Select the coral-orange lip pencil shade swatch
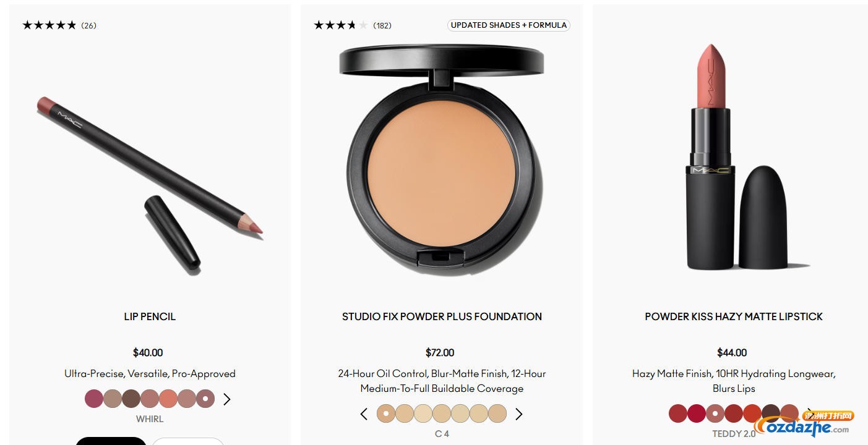Screen dimensions: 868x445 (168, 399)
